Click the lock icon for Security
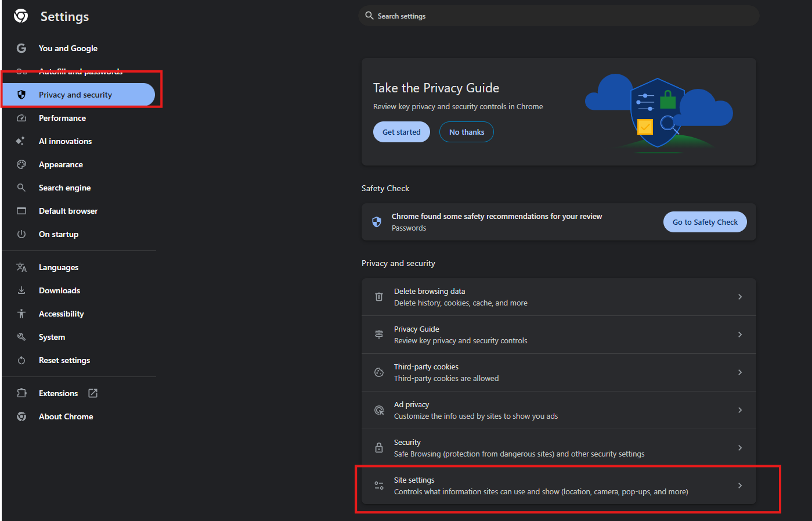Screen dimensions: 812x521 coord(379,448)
